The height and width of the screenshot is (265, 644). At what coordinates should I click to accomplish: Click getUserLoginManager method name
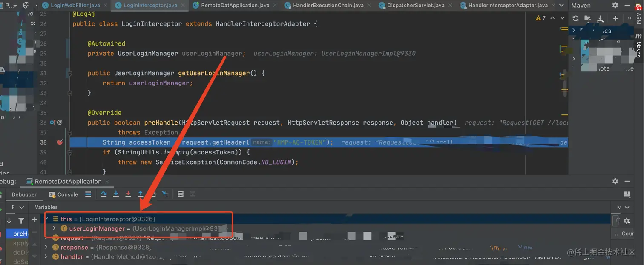[214, 73]
